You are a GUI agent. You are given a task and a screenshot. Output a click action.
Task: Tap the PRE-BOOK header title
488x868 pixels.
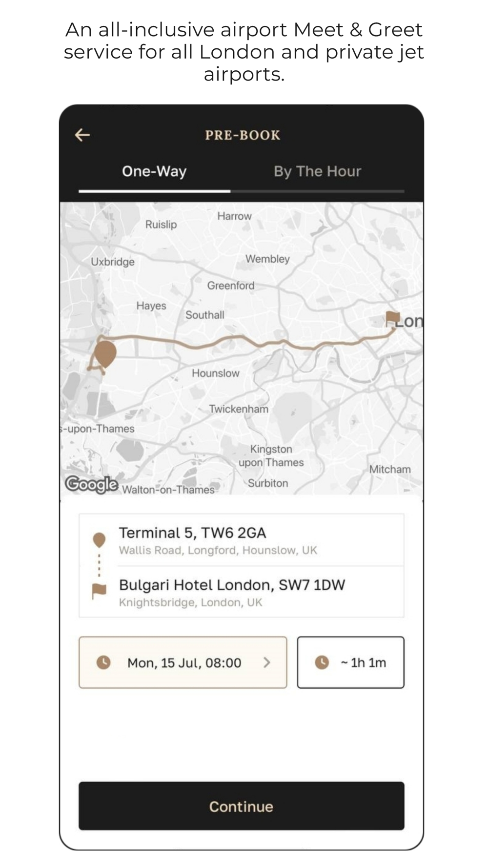(243, 135)
